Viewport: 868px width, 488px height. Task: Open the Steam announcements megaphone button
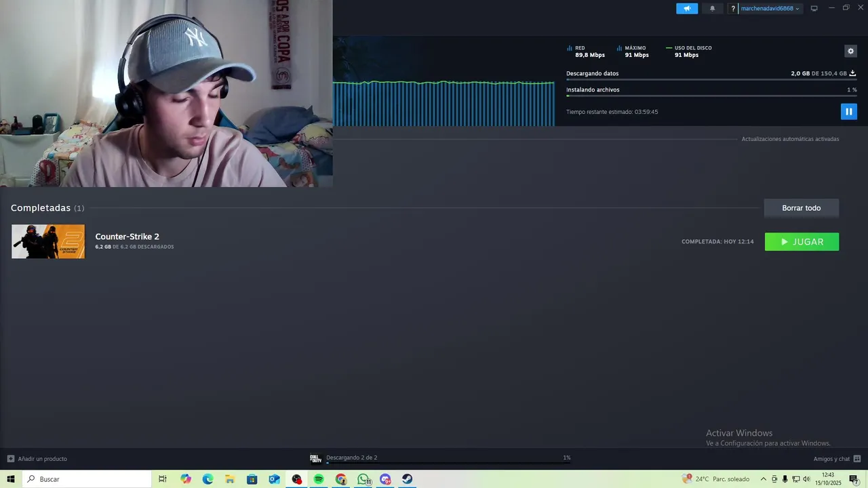687,8
